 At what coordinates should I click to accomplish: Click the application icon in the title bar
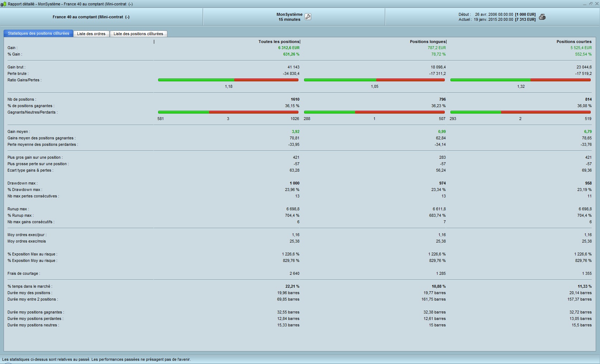click(x=4, y=4)
